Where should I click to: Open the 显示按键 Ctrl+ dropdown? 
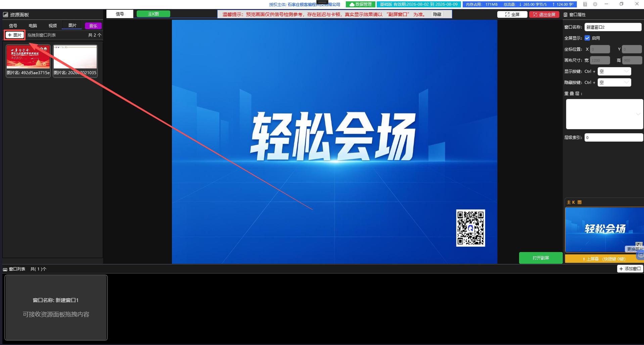(614, 71)
